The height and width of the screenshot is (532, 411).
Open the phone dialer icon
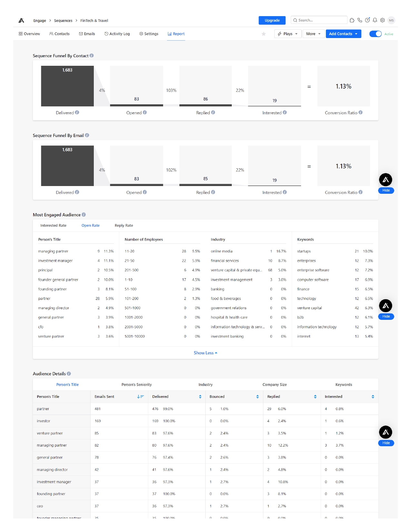pos(360,20)
